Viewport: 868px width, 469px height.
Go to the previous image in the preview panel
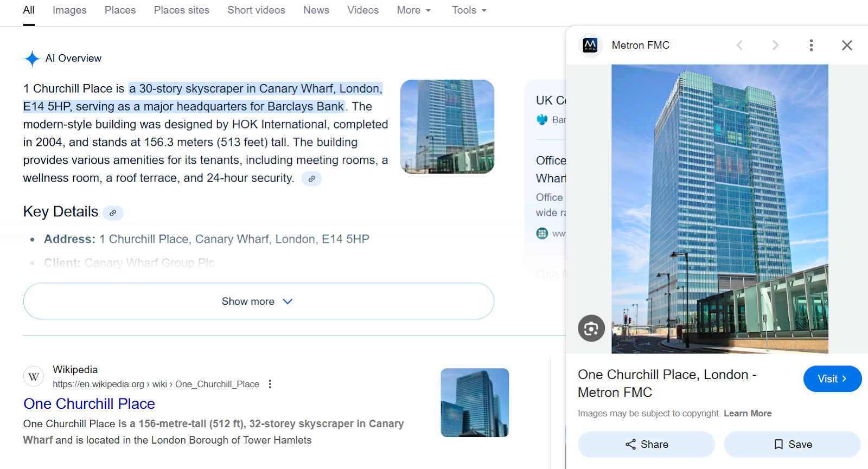[x=739, y=45]
